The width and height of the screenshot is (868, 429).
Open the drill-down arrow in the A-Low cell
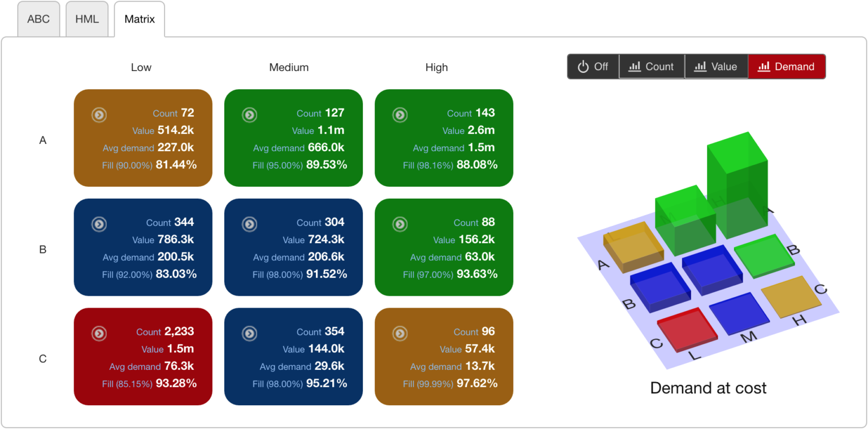point(98,115)
